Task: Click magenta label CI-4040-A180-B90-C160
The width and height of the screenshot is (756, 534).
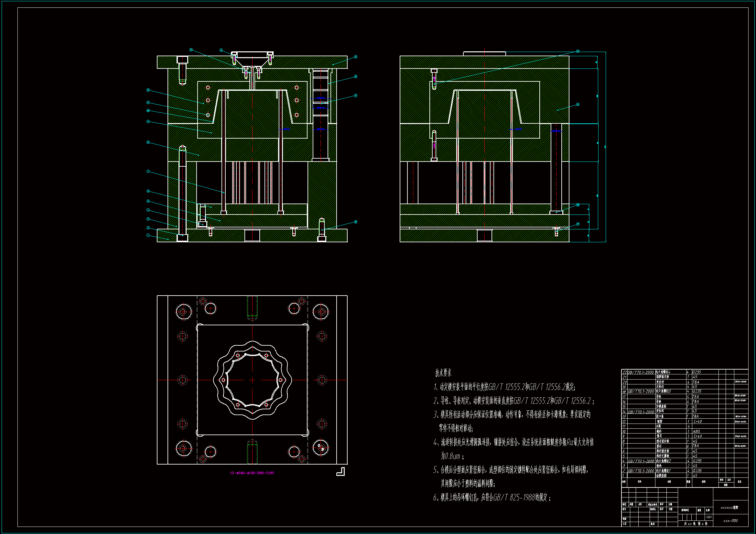Action: coord(252,473)
